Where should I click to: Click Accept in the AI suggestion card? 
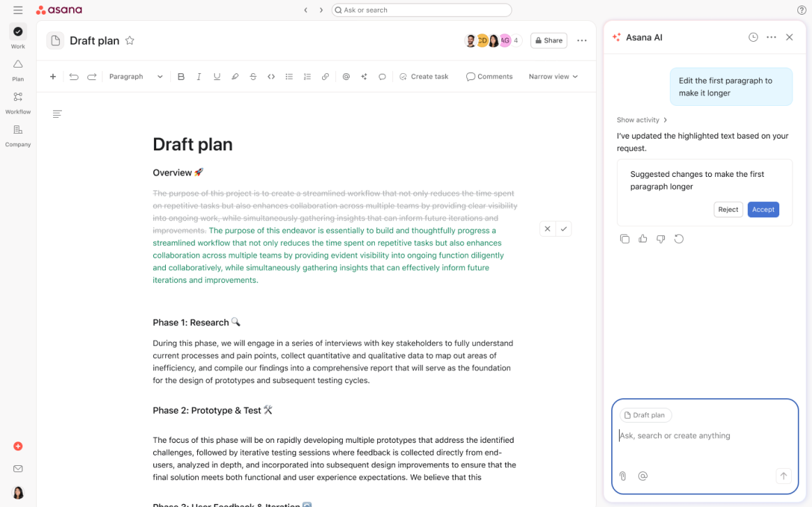point(763,210)
